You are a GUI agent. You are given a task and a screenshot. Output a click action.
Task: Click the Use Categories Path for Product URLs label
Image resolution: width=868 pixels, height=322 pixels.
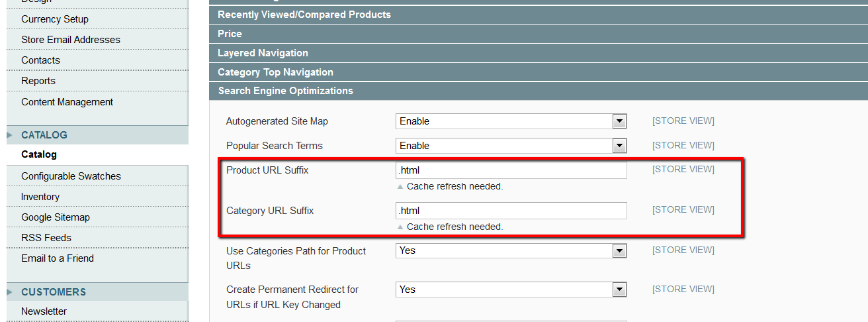click(x=296, y=258)
